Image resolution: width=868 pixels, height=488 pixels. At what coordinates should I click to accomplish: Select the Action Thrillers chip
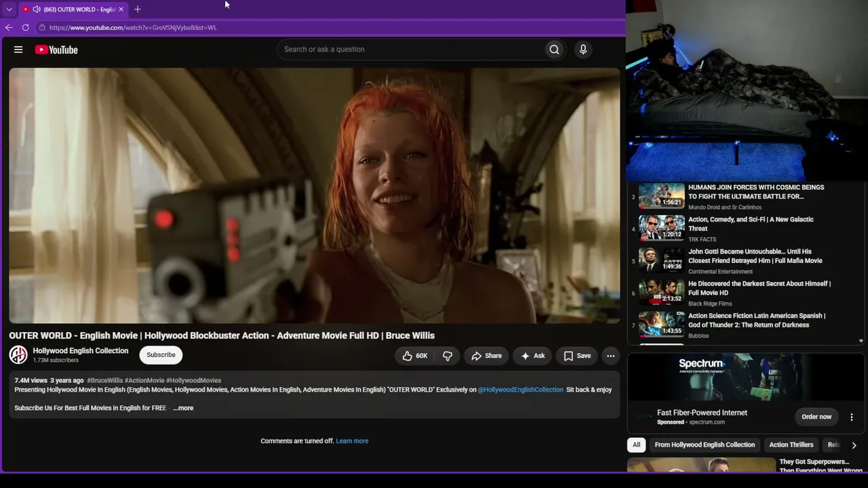point(791,445)
